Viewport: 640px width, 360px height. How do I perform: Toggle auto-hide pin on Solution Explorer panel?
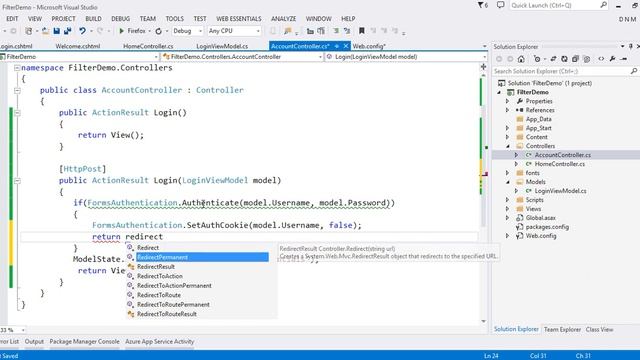click(631, 47)
